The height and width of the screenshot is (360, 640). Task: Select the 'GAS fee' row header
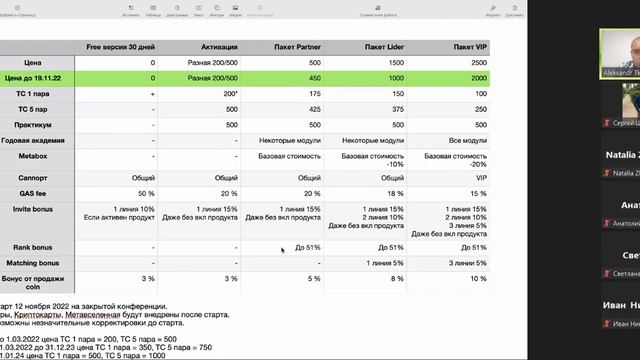click(37, 193)
